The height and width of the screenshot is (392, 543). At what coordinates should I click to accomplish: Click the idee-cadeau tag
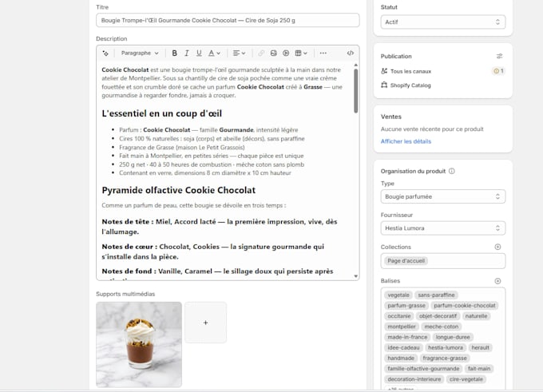tap(403, 347)
